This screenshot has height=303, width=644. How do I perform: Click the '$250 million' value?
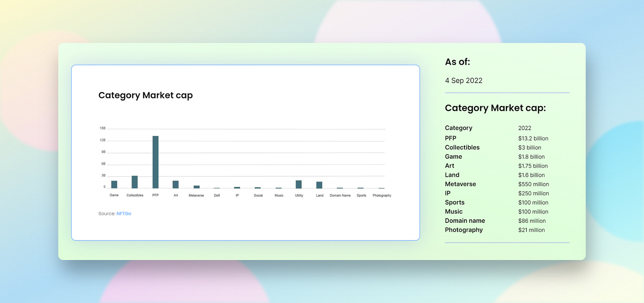tap(533, 194)
